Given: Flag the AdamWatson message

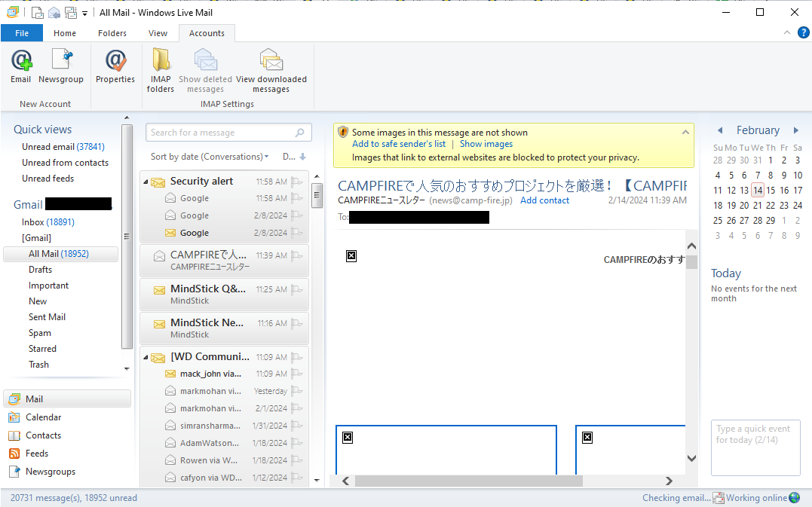Looking at the screenshot, I should pyautogui.click(x=297, y=444).
